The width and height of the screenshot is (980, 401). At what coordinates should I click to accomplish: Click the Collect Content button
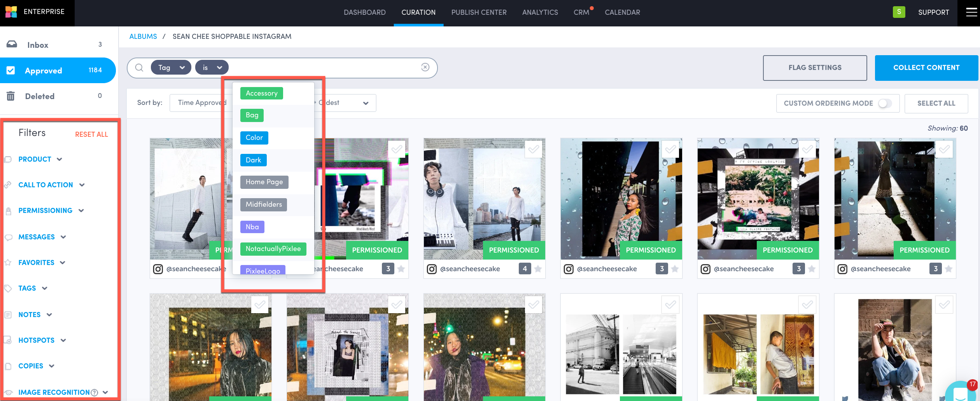click(x=926, y=68)
